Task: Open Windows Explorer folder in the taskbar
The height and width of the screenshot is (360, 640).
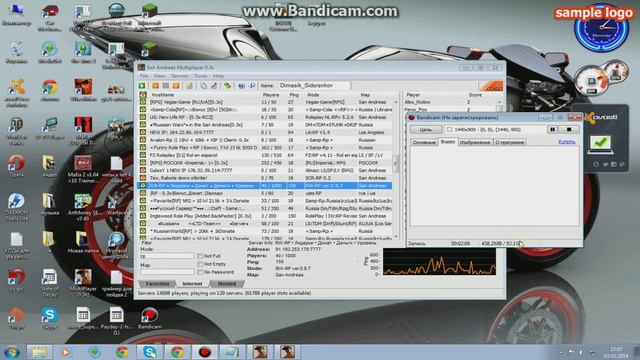Action: click(40, 352)
